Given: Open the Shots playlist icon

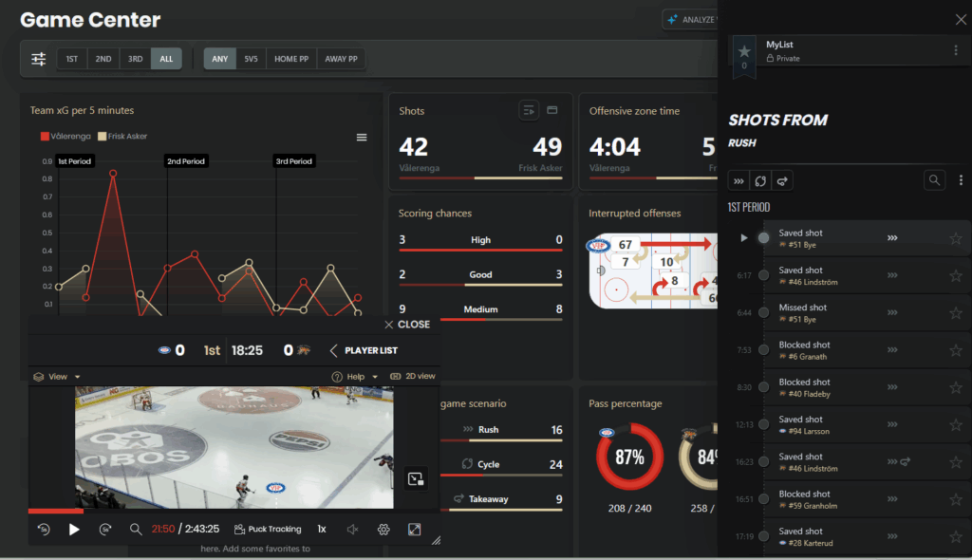Looking at the screenshot, I should point(529,110).
